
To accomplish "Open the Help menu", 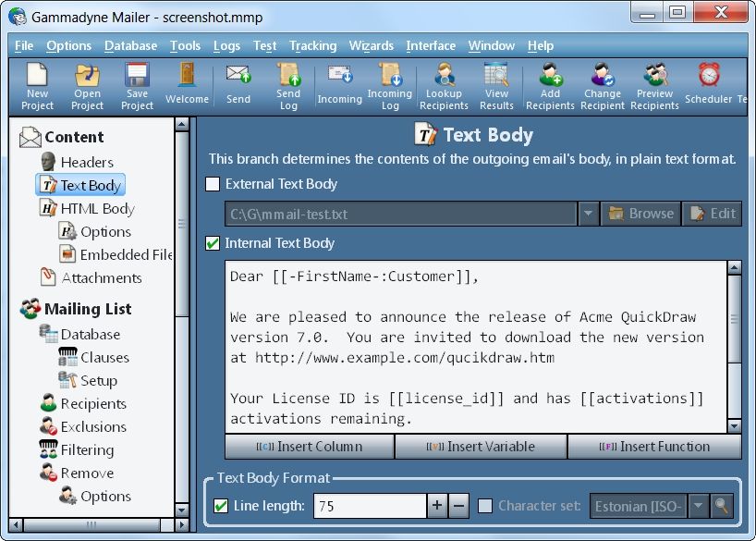I will pos(541,46).
